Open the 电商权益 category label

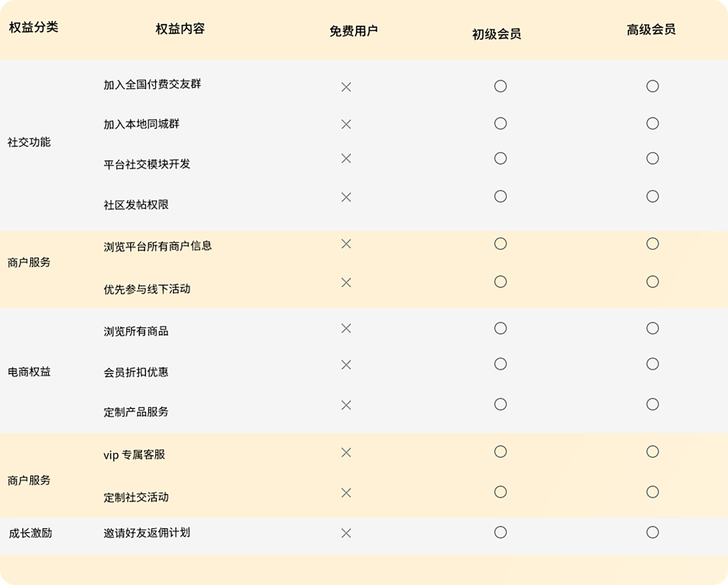29,372
